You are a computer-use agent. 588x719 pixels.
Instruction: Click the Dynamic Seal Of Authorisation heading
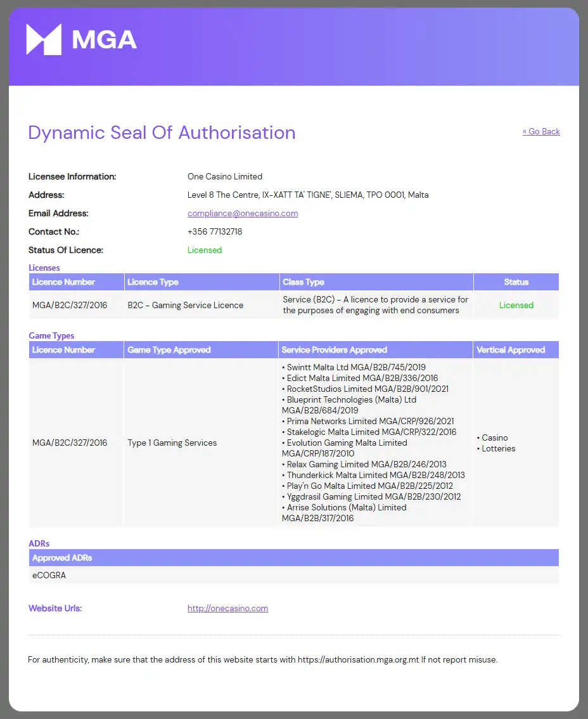162,133
